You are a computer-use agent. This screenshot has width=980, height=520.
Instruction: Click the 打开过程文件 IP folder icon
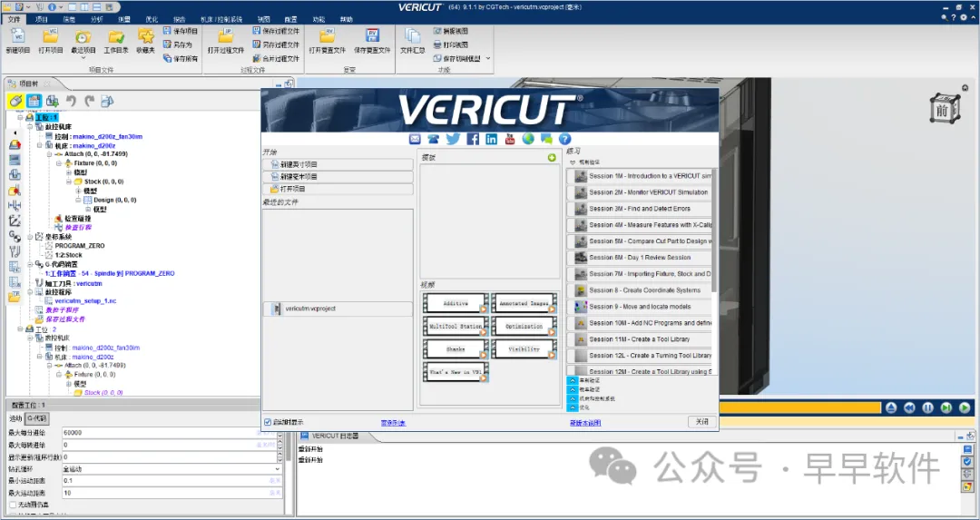[226, 36]
